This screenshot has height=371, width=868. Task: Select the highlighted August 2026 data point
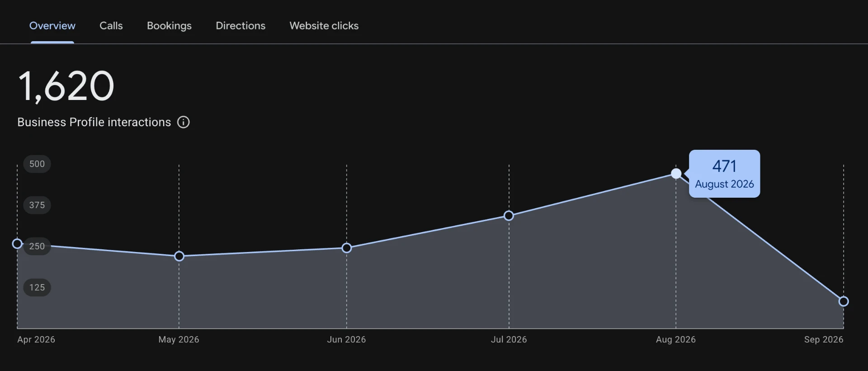point(676,173)
